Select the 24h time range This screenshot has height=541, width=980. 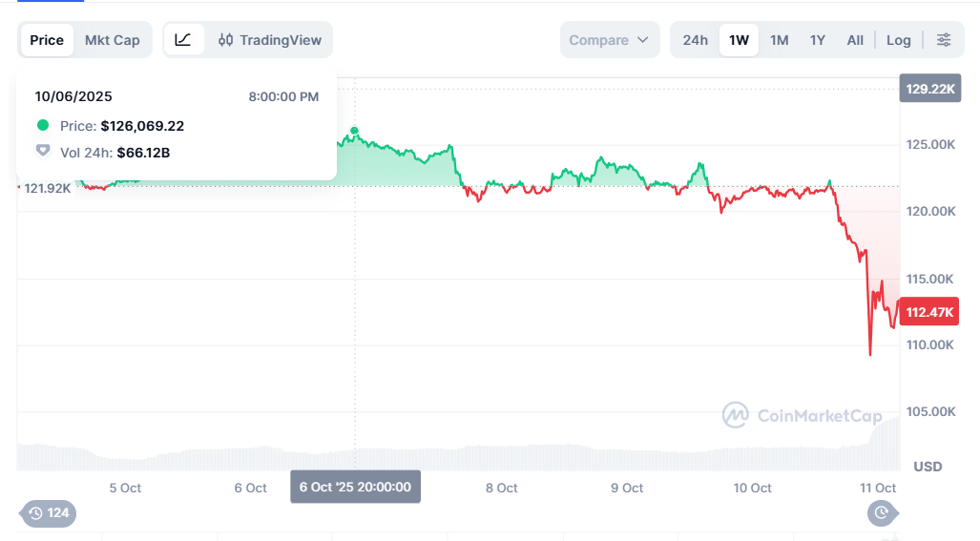coord(695,40)
